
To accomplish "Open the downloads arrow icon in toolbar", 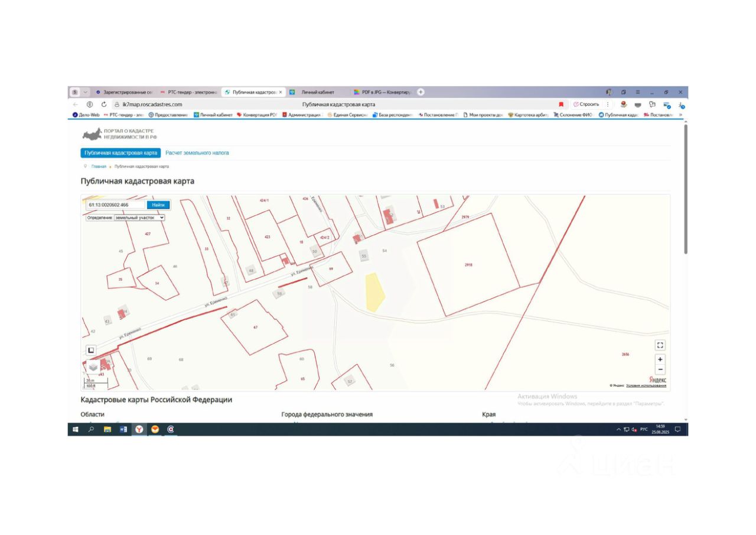I will [x=682, y=105].
